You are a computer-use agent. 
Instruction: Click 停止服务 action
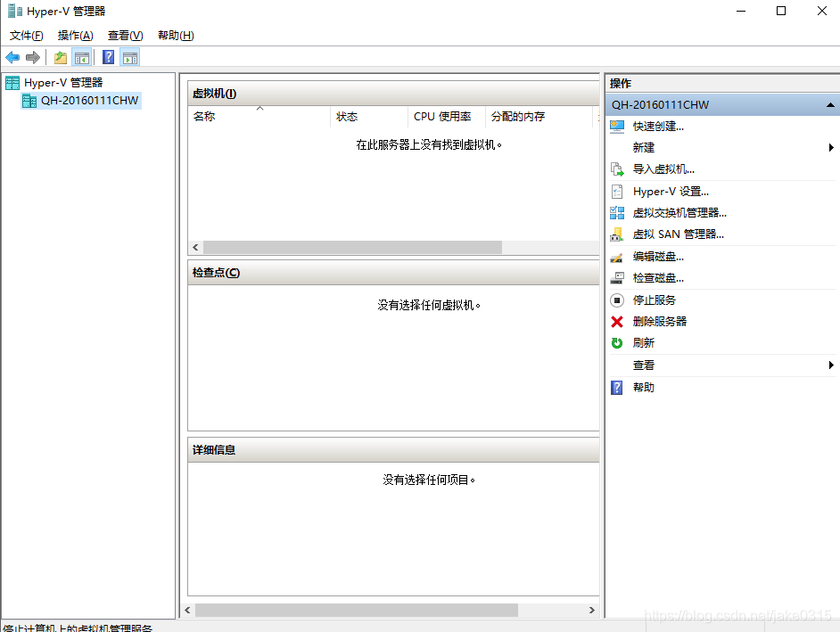655,300
